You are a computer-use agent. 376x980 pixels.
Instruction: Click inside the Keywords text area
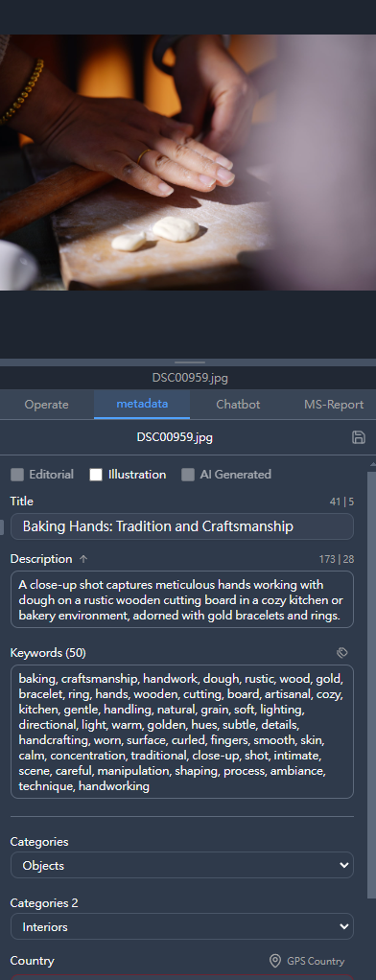click(x=182, y=732)
